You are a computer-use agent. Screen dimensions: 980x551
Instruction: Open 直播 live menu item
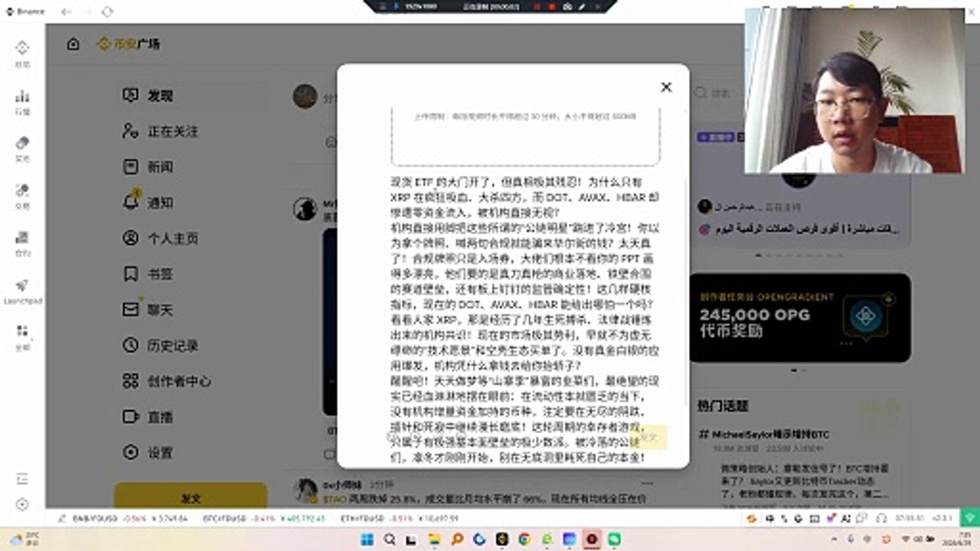point(191,417)
